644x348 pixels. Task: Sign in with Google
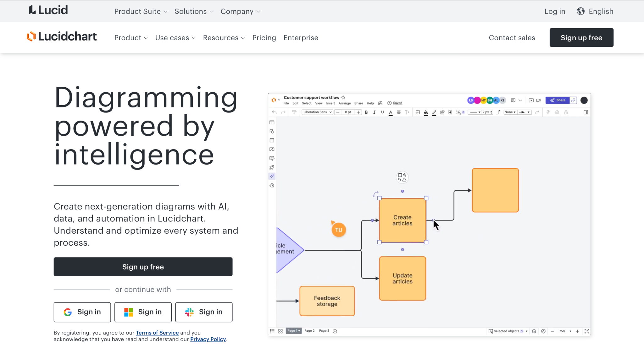(82, 312)
